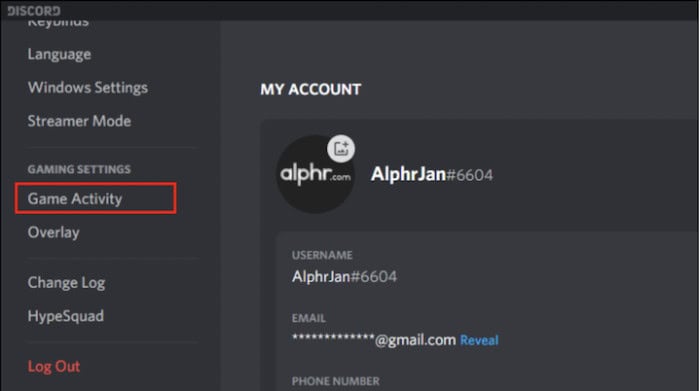Open Windows Settings section
This screenshot has height=391, width=700.
pyautogui.click(x=88, y=87)
